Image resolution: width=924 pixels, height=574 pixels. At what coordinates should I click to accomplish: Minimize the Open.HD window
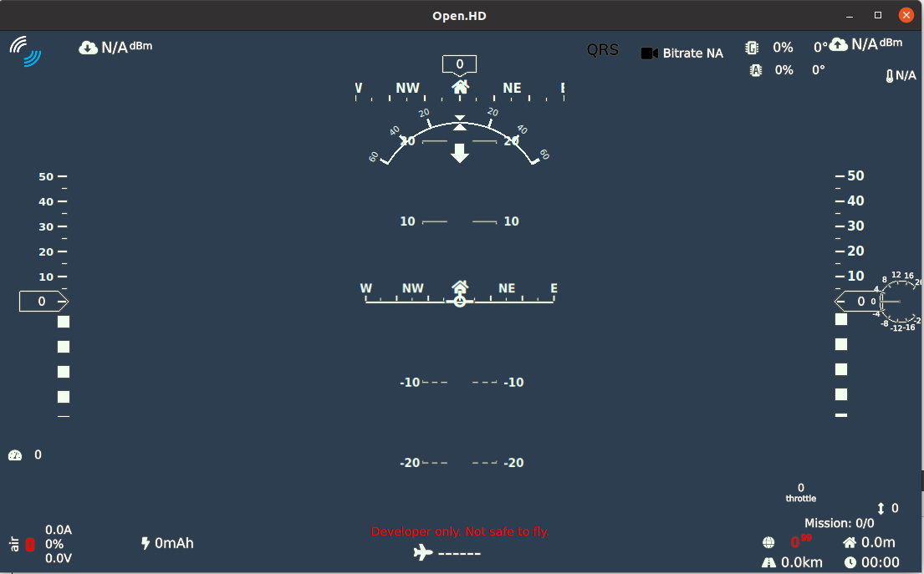pos(850,16)
